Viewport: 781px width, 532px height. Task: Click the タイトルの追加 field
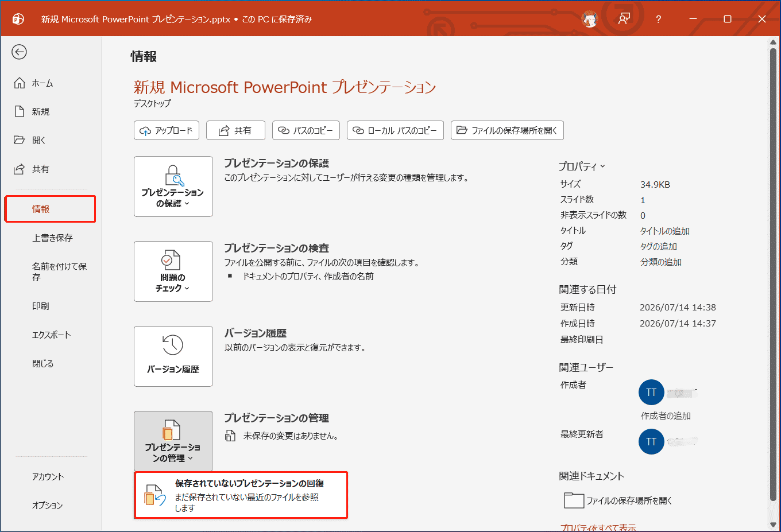(x=664, y=231)
